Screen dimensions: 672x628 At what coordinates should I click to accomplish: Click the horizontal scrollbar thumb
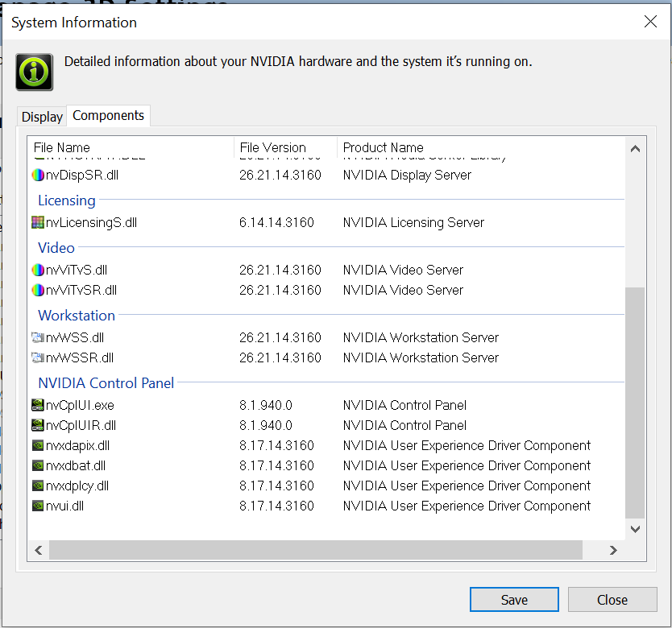coord(316,550)
